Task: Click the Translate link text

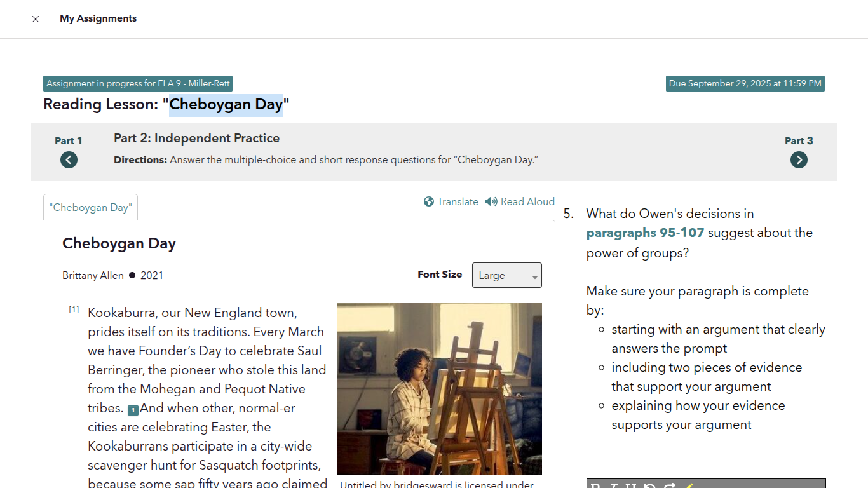Action: pyautogui.click(x=458, y=201)
